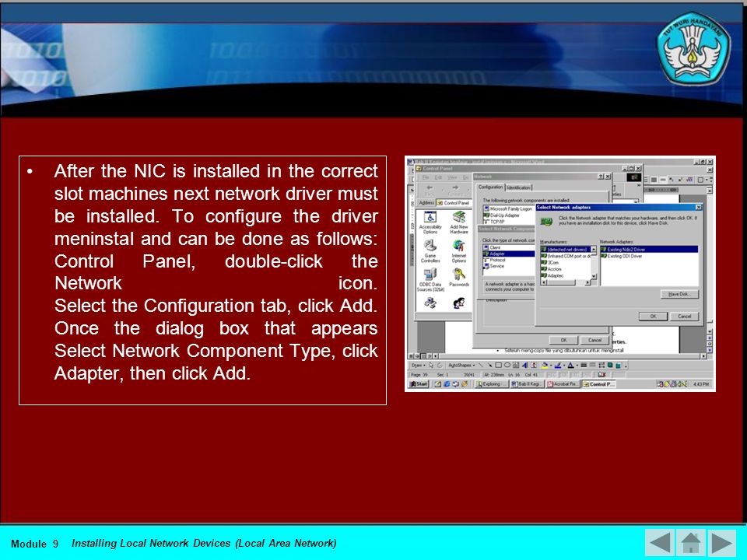Click the Select Objects arrow in Draw toolbar
The height and width of the screenshot is (560, 747).
(430, 366)
